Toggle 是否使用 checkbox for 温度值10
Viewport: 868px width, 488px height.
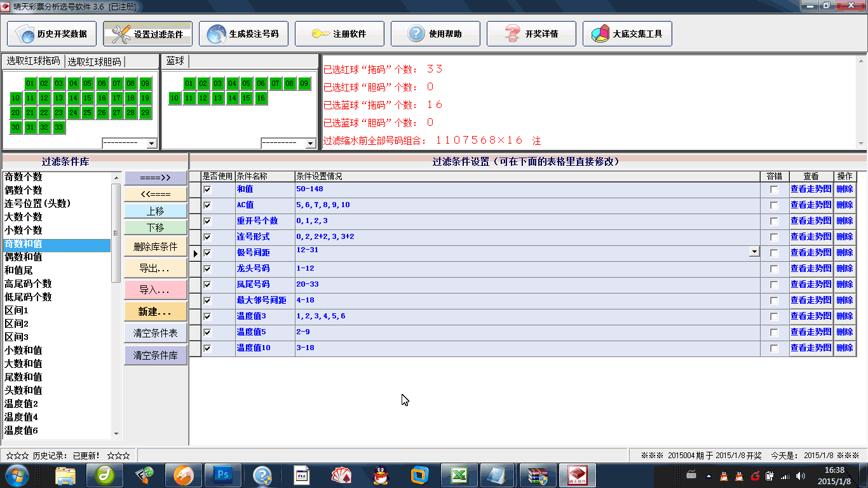(207, 348)
